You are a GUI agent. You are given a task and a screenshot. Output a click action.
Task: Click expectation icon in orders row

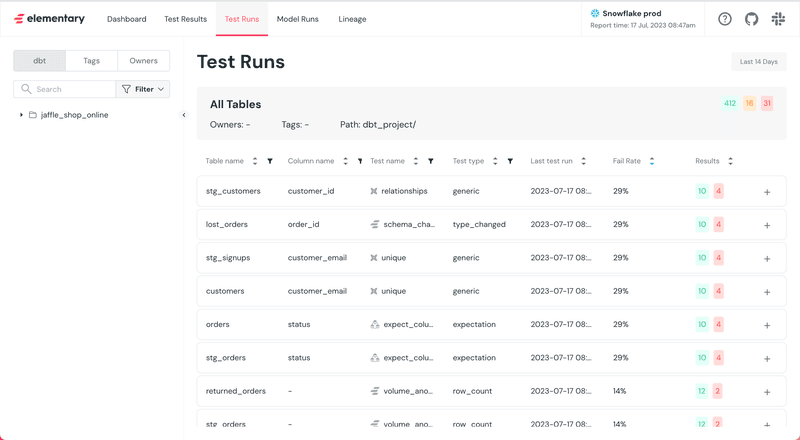(x=375, y=324)
